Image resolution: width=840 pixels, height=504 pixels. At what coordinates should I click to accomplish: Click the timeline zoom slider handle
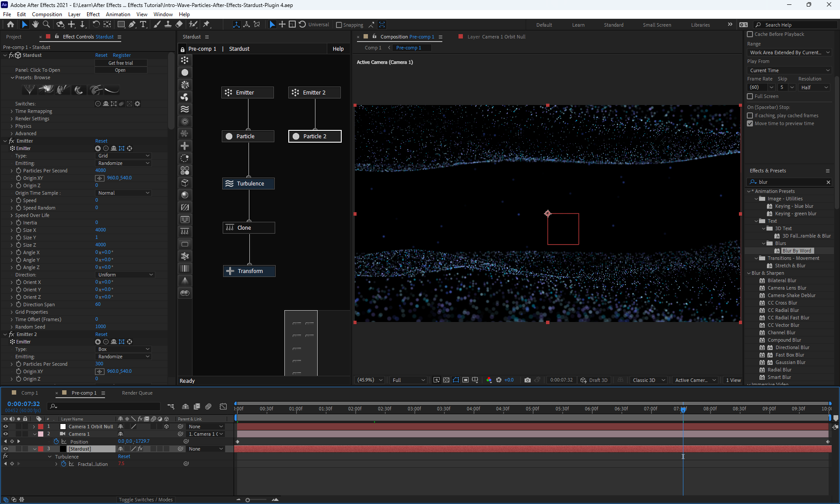coord(248,500)
